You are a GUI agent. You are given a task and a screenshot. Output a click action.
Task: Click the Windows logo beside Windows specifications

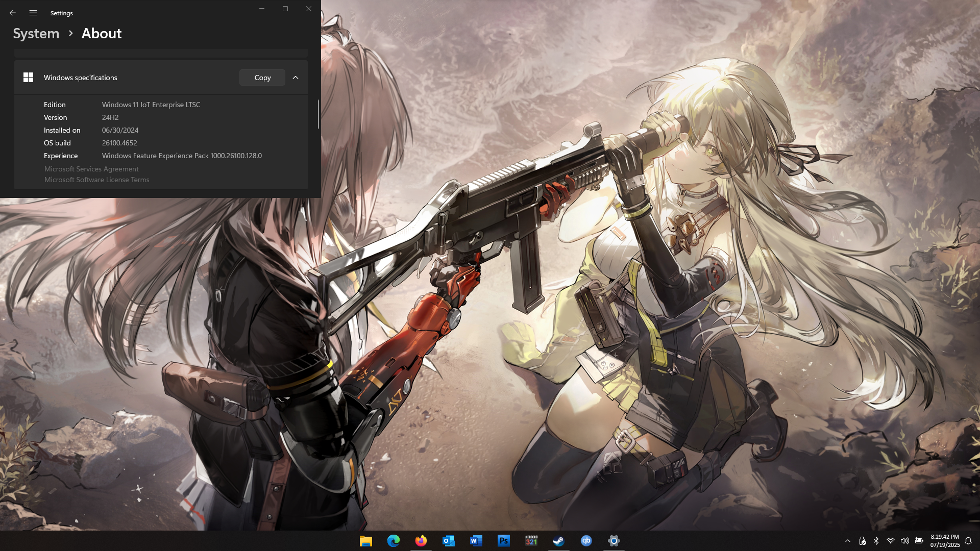pyautogui.click(x=28, y=78)
